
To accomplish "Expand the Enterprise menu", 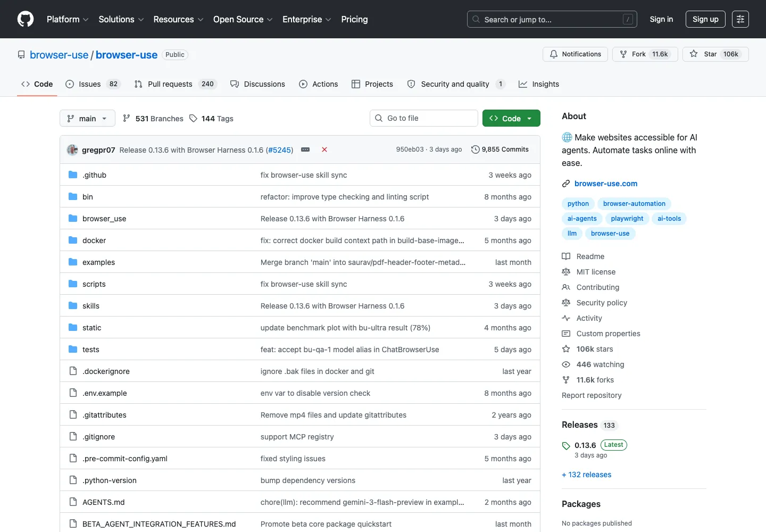I will click(307, 19).
